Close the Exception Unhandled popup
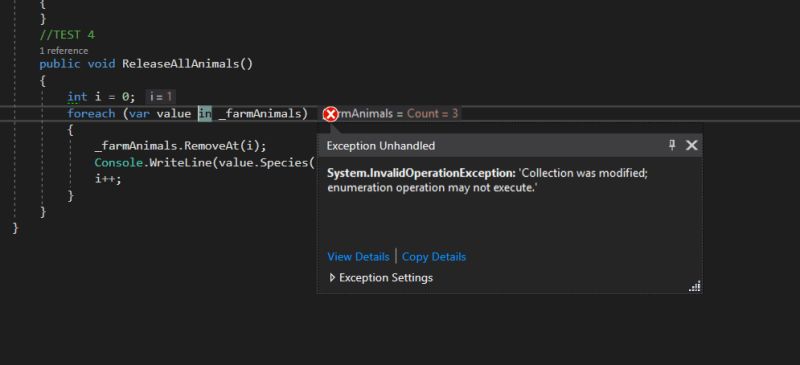Screen dimensions: 800x365 [691, 145]
